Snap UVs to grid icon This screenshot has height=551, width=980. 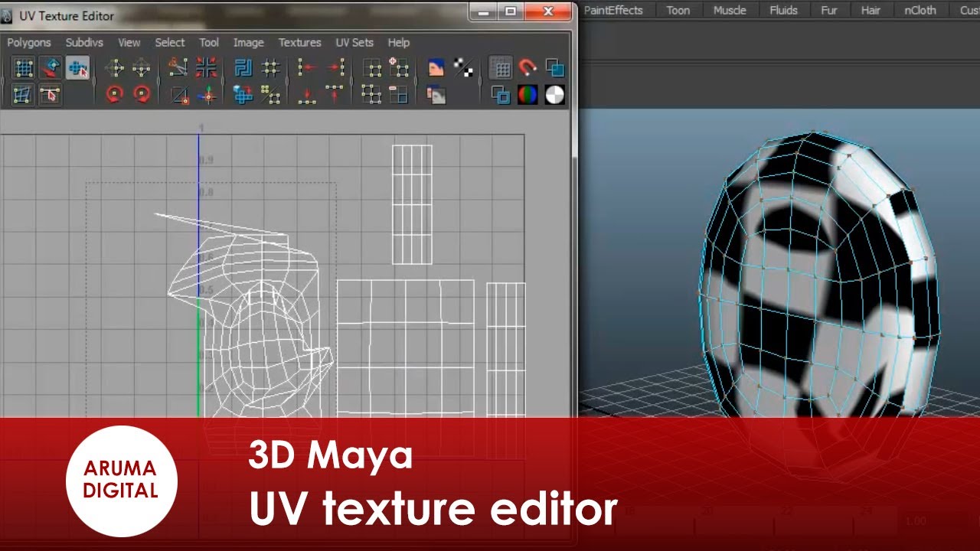point(270,68)
